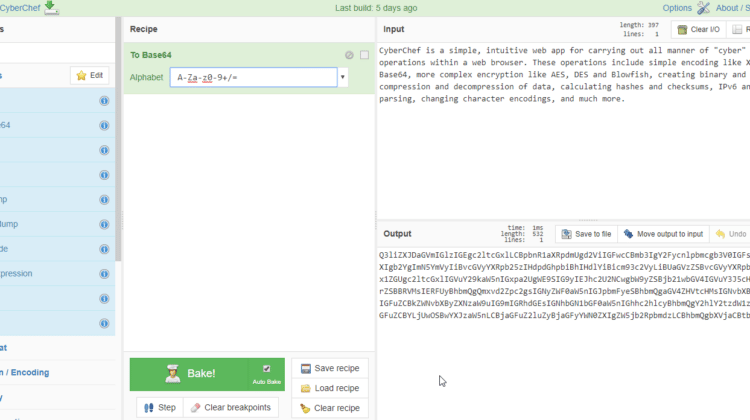Click Move output to input button
750x420 pixels.
[x=663, y=234]
